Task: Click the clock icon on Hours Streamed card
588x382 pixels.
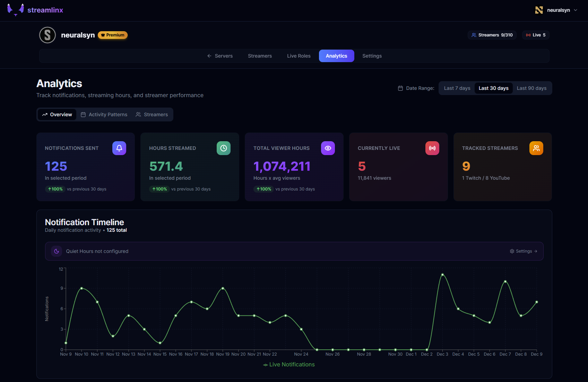Action: pyautogui.click(x=223, y=148)
